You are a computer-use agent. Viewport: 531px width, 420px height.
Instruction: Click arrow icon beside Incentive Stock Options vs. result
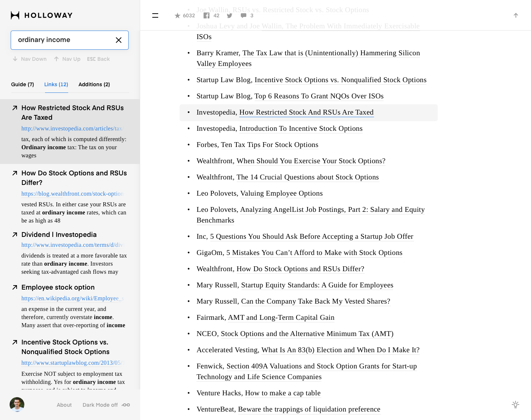tap(15, 342)
